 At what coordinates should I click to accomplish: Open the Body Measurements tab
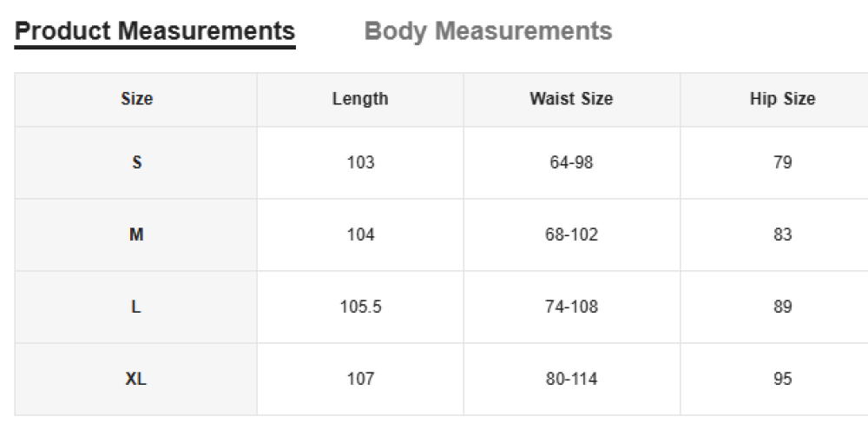click(488, 31)
